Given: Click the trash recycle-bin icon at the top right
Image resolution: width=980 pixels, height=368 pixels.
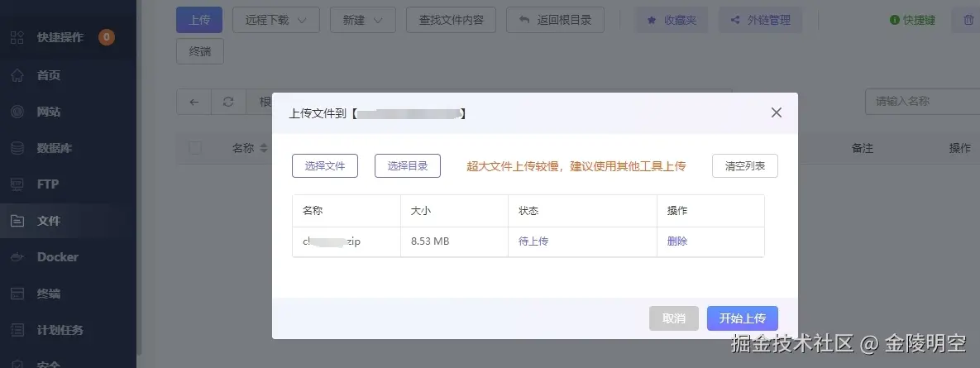Looking at the screenshot, I should click(968, 20).
